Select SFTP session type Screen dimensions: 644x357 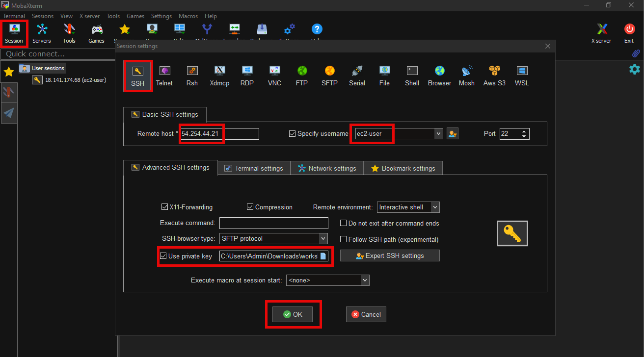(329, 76)
